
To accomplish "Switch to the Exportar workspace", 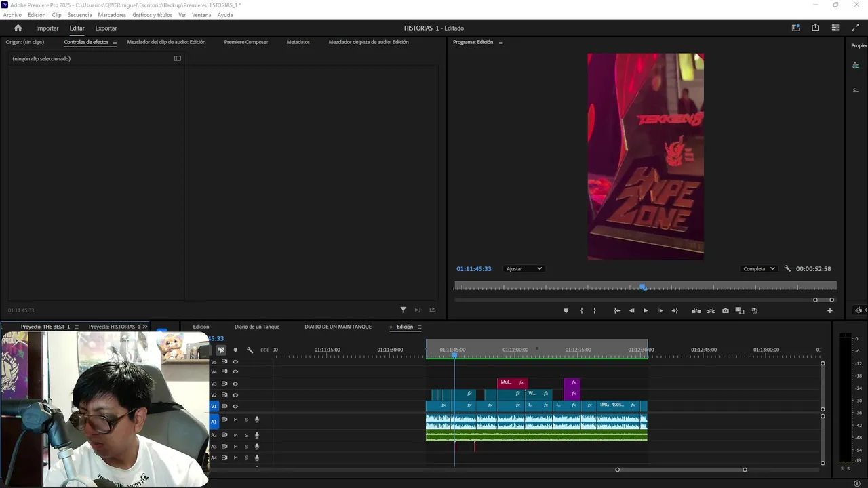I will click(106, 28).
